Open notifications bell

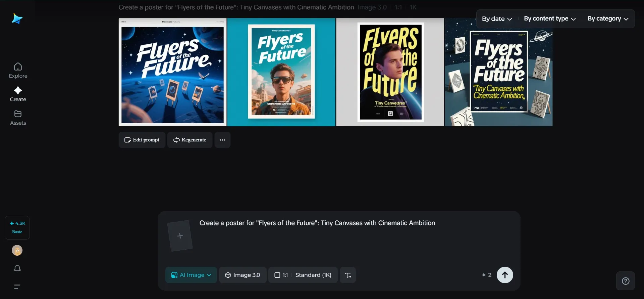[17, 268]
